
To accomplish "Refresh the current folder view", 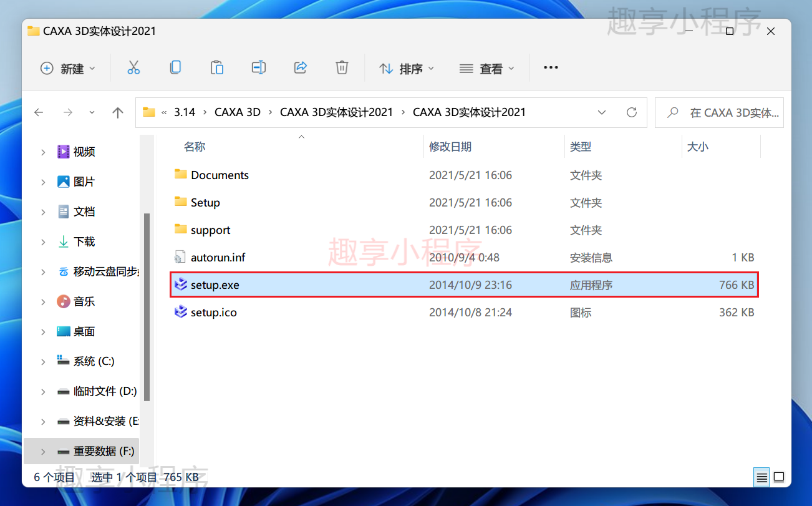I will (632, 112).
